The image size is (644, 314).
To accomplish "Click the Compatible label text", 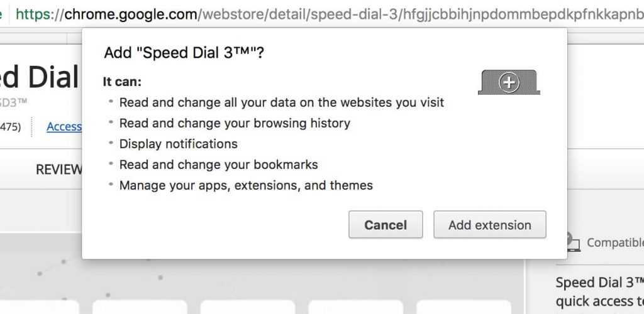I will pyautogui.click(x=614, y=242).
